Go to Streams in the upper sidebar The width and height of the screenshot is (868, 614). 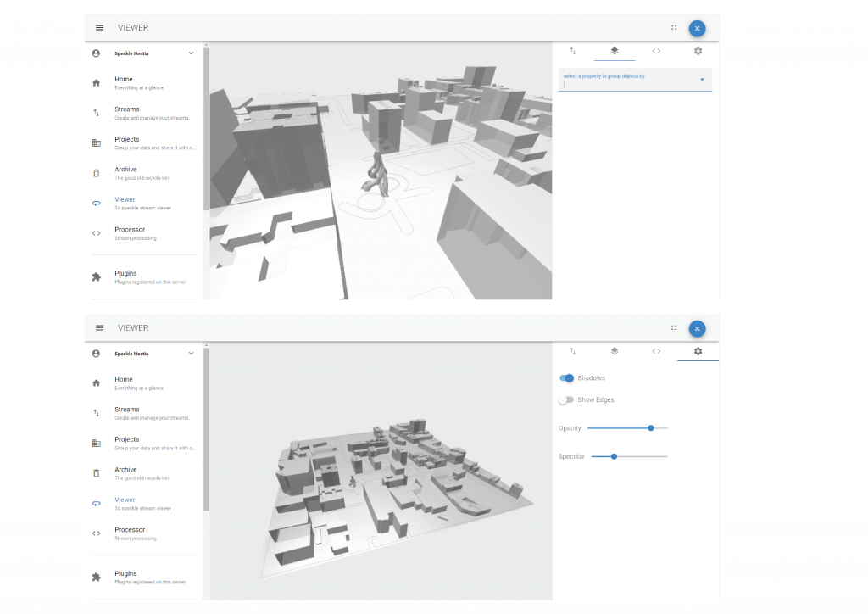(126, 113)
